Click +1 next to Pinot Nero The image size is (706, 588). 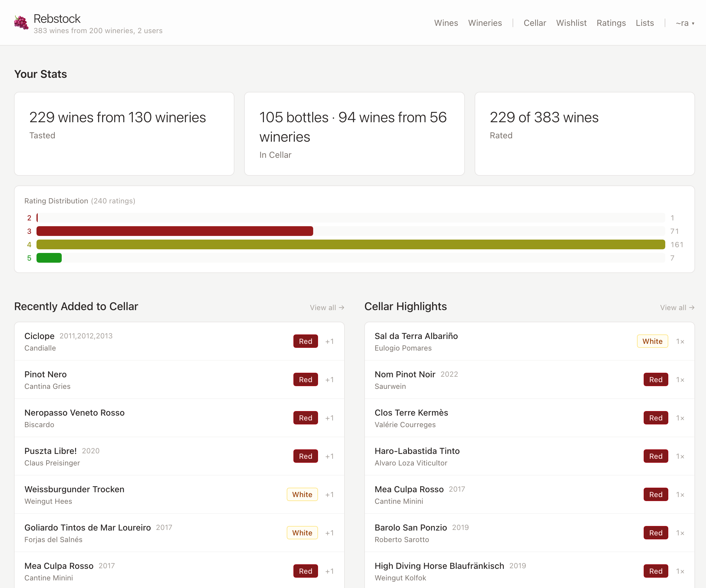[330, 379]
